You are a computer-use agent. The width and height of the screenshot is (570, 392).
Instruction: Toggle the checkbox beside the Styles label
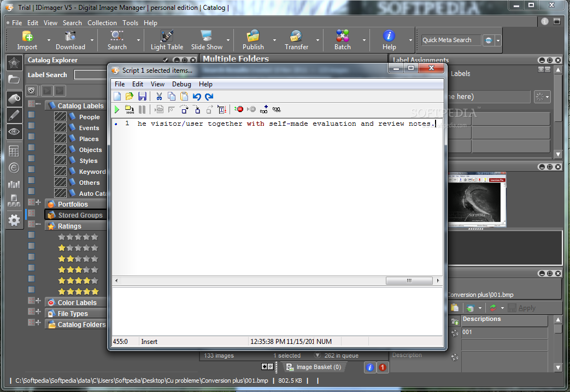tap(32, 158)
